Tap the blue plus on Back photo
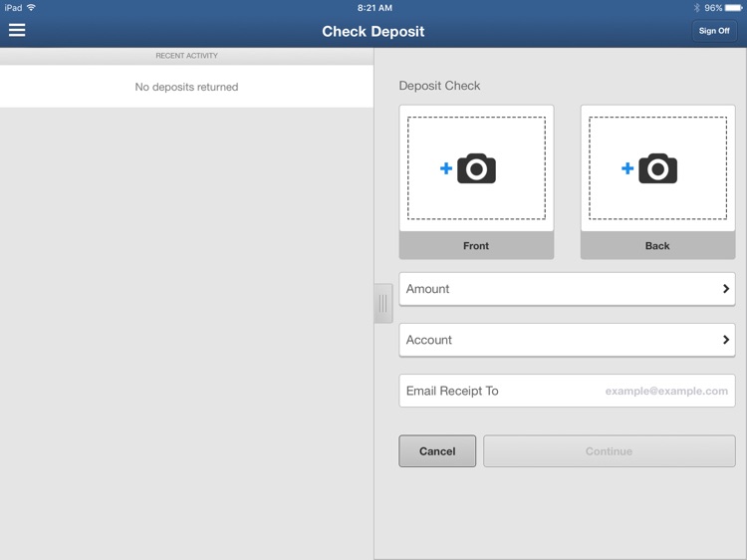This screenshot has height=560, width=747. pyautogui.click(x=627, y=168)
